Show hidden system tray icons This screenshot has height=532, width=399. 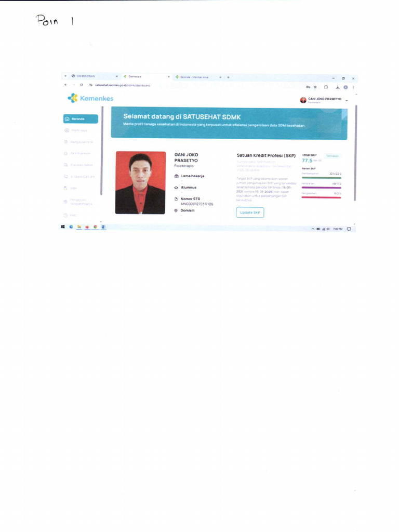(x=313, y=229)
